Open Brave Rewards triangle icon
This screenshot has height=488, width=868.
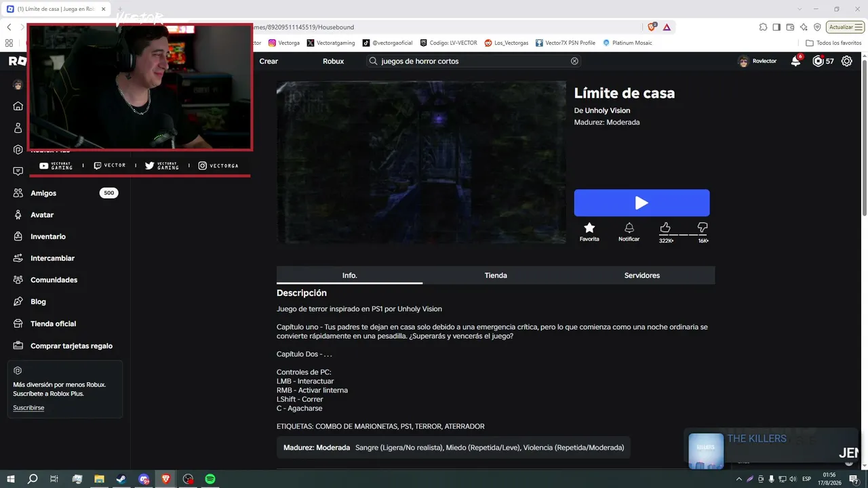[667, 27]
